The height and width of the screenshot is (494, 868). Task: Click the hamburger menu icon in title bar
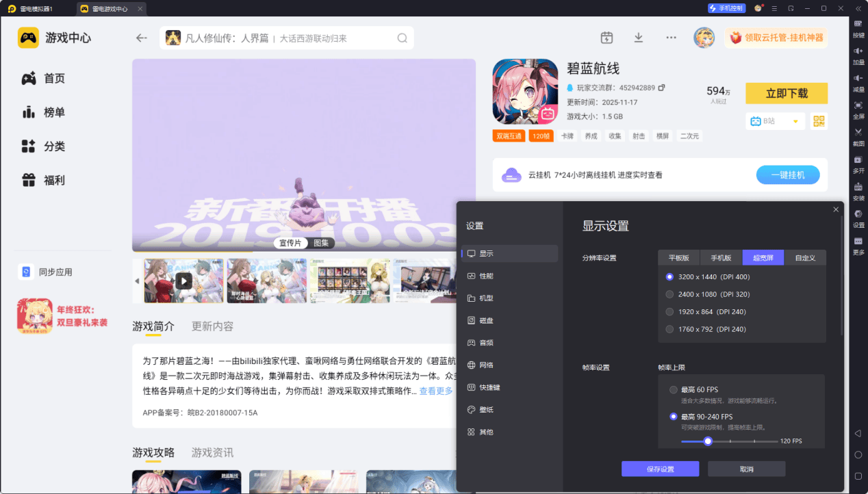click(774, 8)
